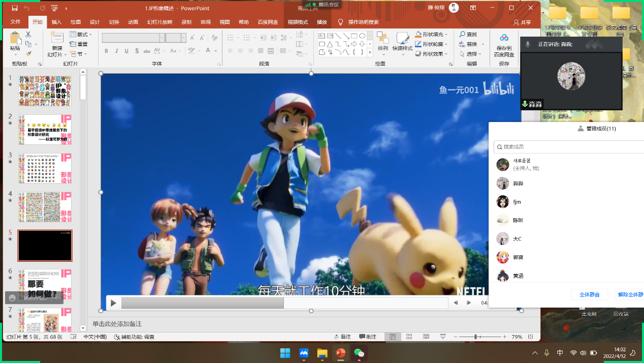Click the search members (搜索成员) field
This screenshot has height=363, width=644.
569,146
